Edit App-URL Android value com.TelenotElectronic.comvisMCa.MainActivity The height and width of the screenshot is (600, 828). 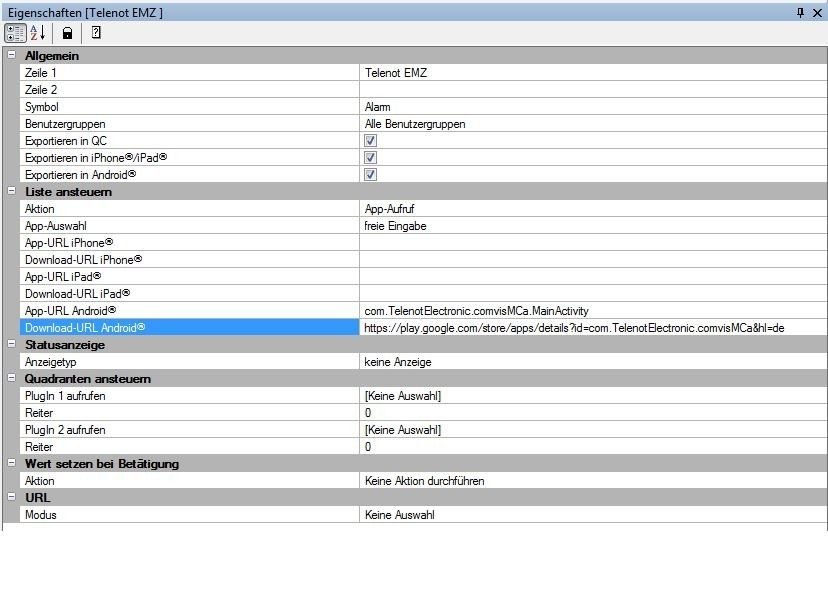point(593,311)
